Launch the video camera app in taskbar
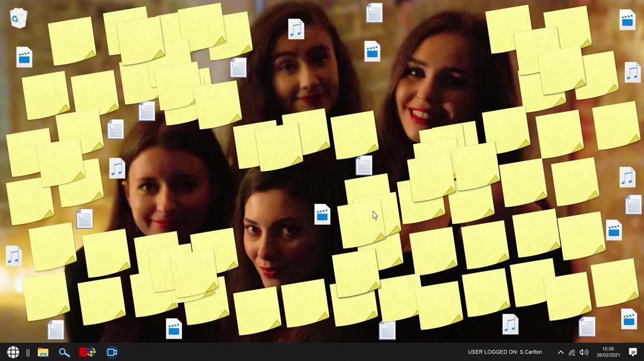Viewport: 644px width, 361px height. [x=112, y=352]
